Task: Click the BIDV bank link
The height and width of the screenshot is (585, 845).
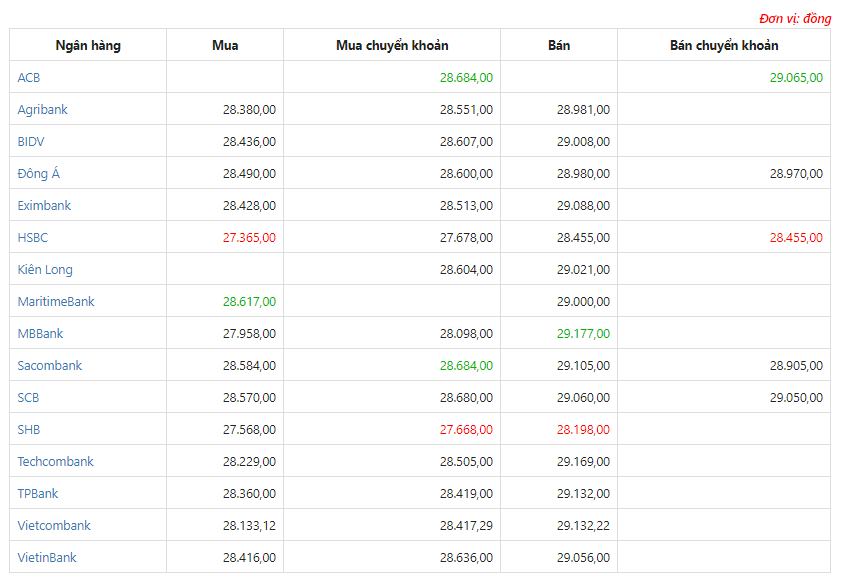Action: [31, 142]
